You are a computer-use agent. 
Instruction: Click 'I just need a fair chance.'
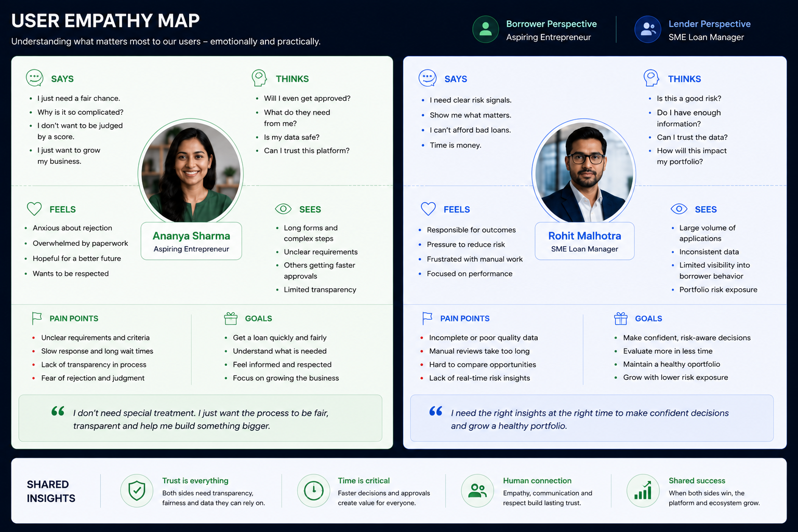pos(78,98)
